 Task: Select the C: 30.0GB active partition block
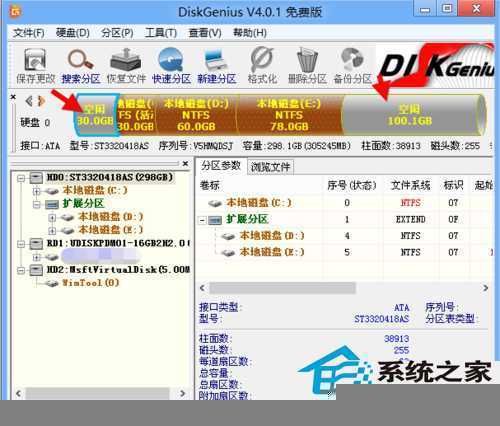[x=137, y=115]
